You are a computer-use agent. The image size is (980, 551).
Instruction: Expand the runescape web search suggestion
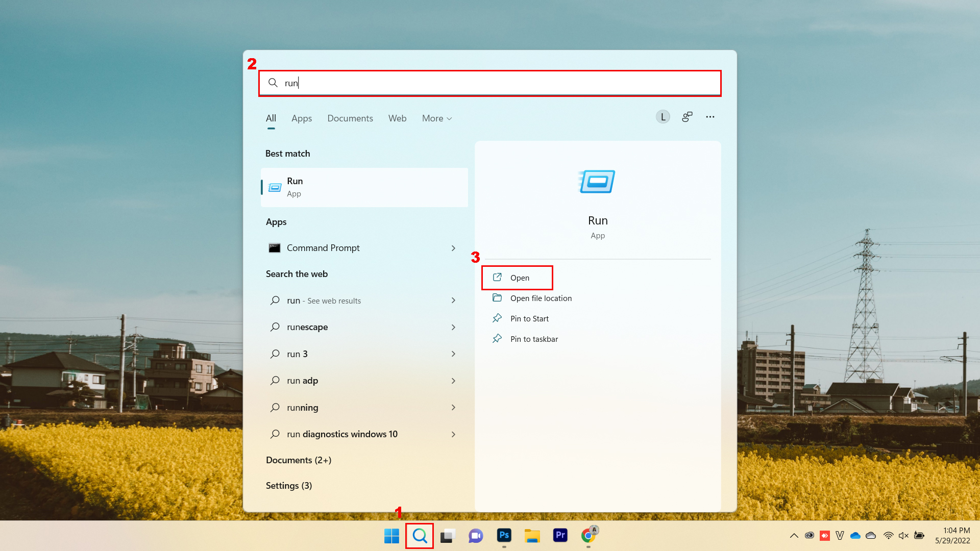(454, 327)
